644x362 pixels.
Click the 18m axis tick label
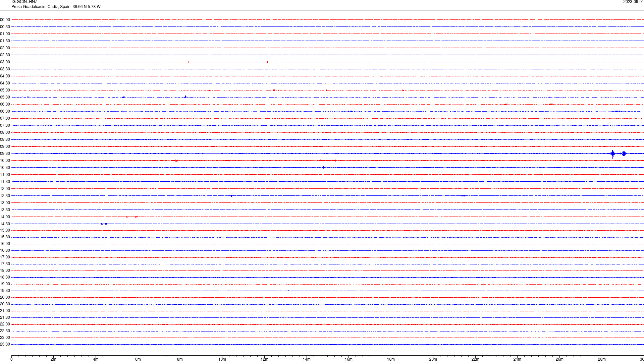391,359
